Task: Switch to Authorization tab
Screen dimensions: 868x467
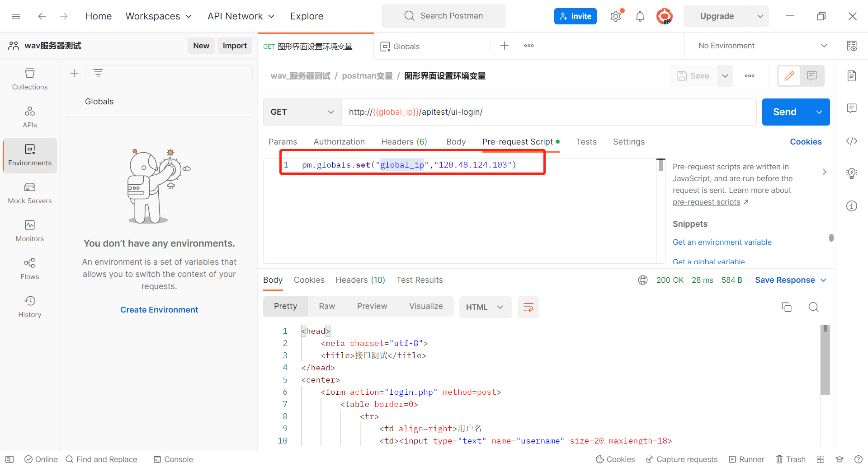Action: click(x=339, y=142)
